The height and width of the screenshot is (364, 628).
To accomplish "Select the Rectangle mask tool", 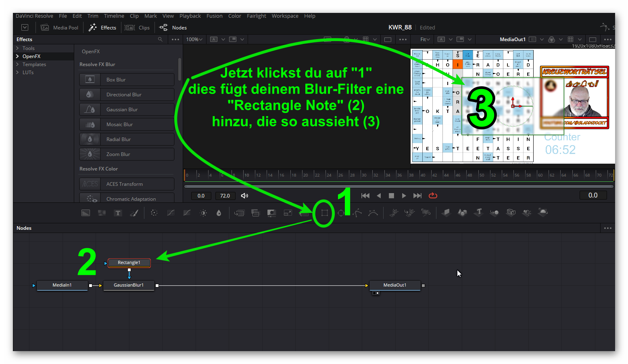I will 324,213.
